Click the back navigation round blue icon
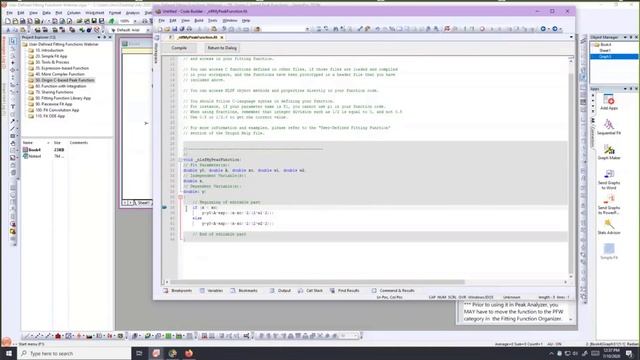 pyautogui.click(x=543, y=29)
